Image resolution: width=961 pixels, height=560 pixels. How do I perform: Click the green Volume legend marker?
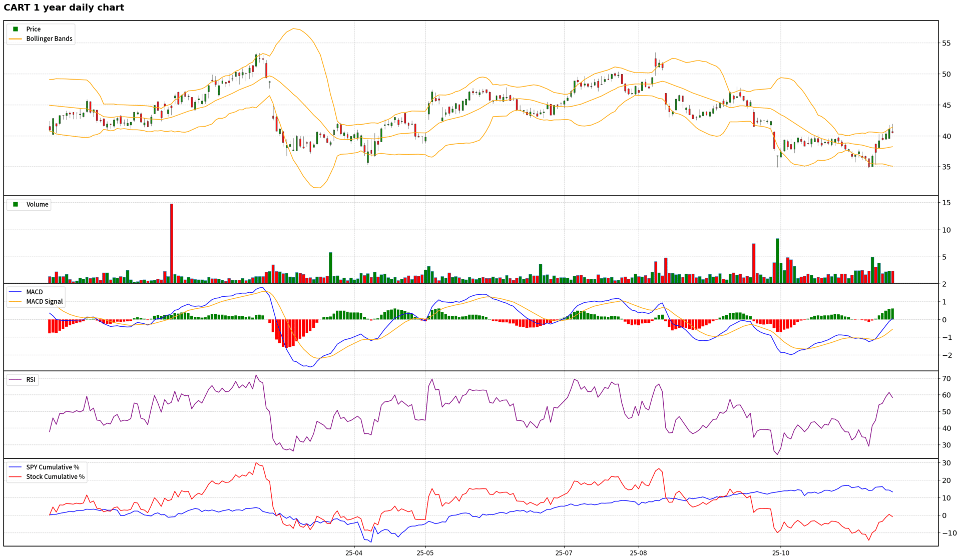16,204
